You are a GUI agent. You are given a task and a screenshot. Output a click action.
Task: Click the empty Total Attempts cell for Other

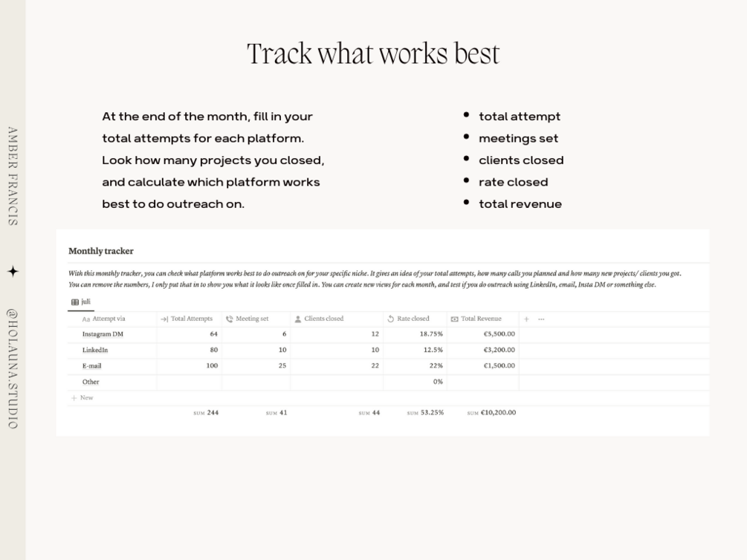click(x=189, y=382)
